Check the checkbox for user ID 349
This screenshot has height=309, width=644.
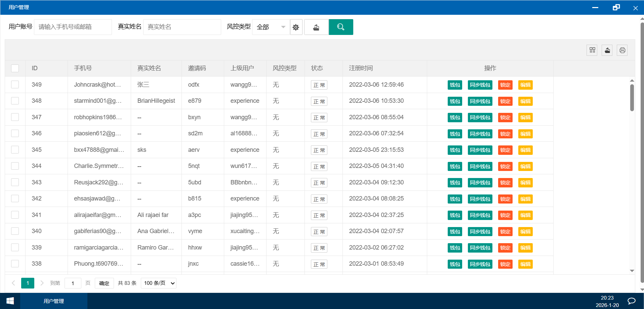pyautogui.click(x=15, y=85)
